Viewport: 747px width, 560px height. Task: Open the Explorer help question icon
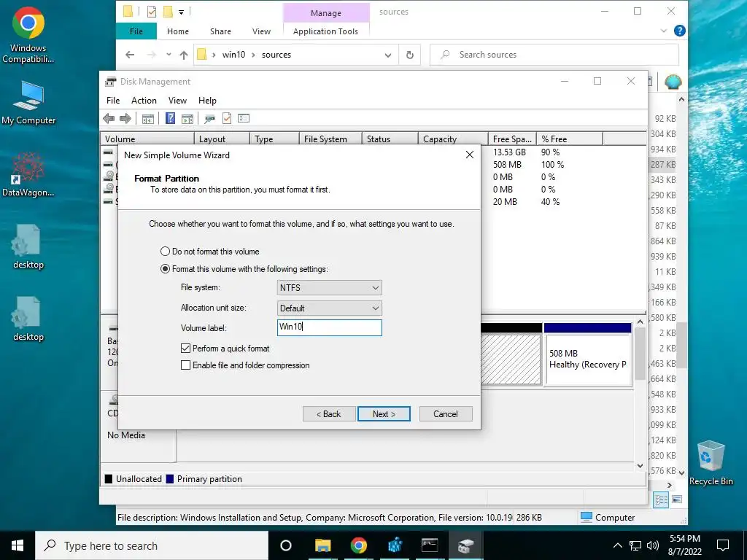coord(680,31)
